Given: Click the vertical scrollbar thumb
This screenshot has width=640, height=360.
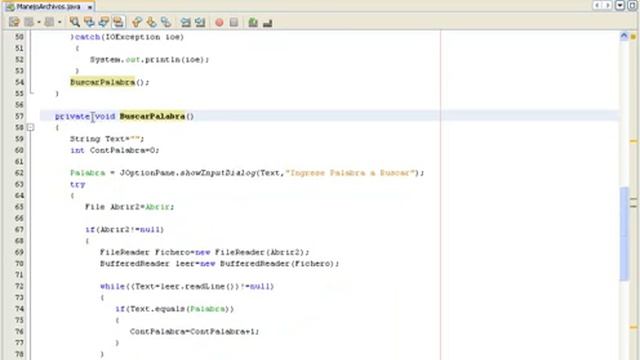Looking at the screenshot, I should [624, 234].
